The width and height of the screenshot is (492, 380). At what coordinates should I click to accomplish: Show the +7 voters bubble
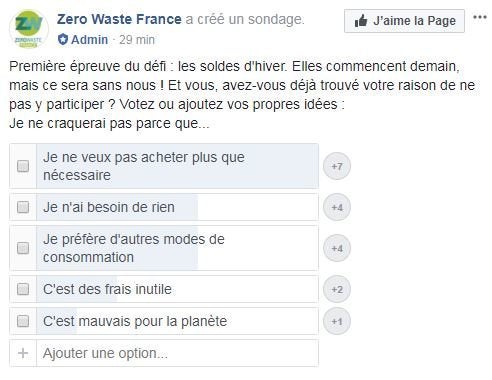click(337, 166)
